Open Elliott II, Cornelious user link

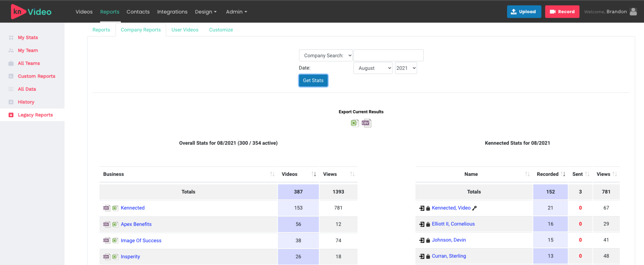pos(453,224)
